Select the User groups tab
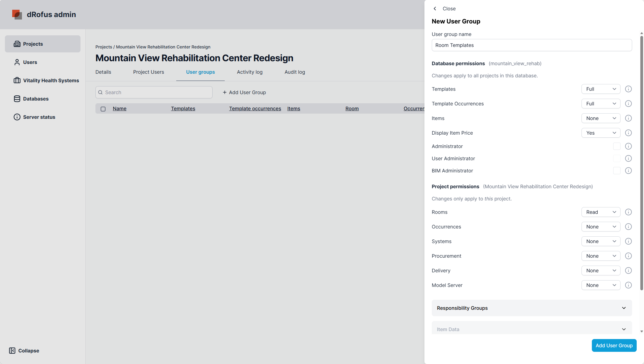644x364 pixels. (200, 72)
